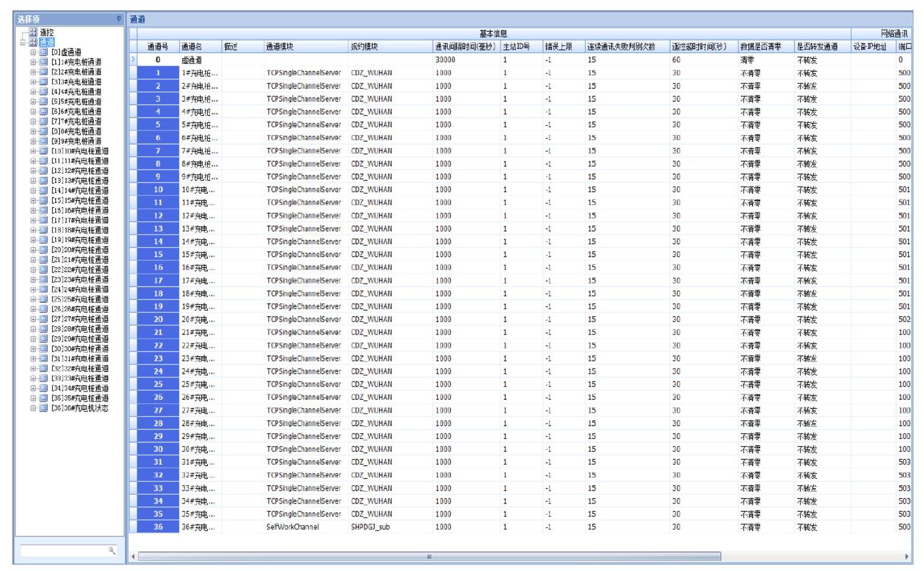Click icon of [20]20#充电桩通道 node
Image resolution: width=924 pixels, height=571 pixels.
pos(43,250)
